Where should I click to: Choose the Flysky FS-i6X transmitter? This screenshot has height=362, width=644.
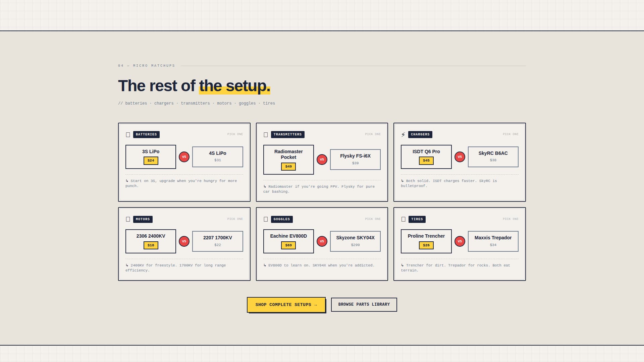pos(355,160)
